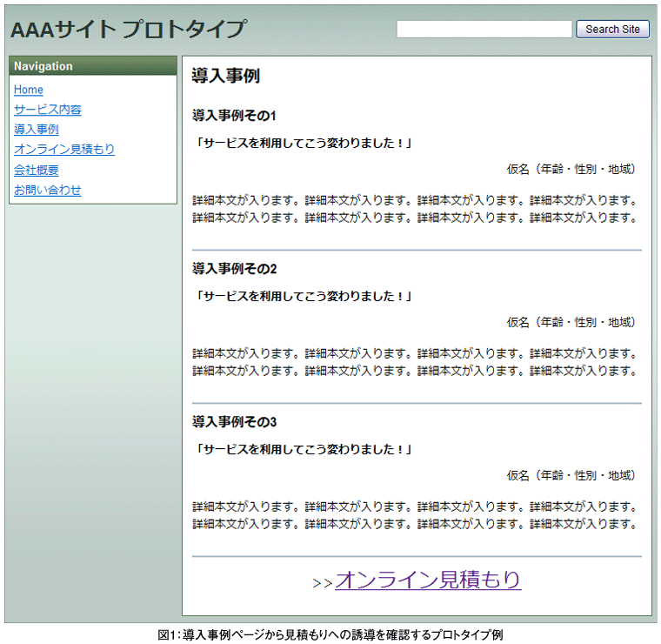
Task: Open the サービス内容 navigation link
Action: (x=47, y=110)
